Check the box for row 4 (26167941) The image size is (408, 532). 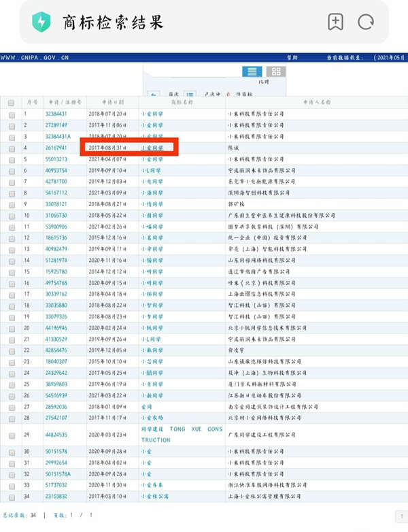(x=12, y=149)
